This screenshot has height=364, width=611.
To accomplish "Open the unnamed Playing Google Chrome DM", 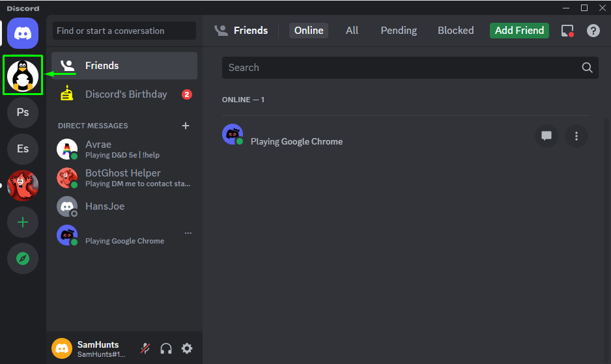I will (x=124, y=235).
